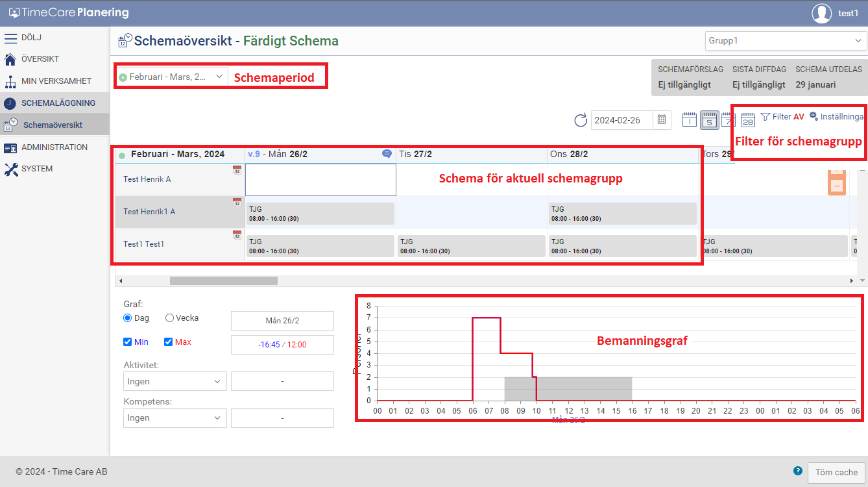
Task: Select the 5-day calendar view icon
Action: [709, 120]
